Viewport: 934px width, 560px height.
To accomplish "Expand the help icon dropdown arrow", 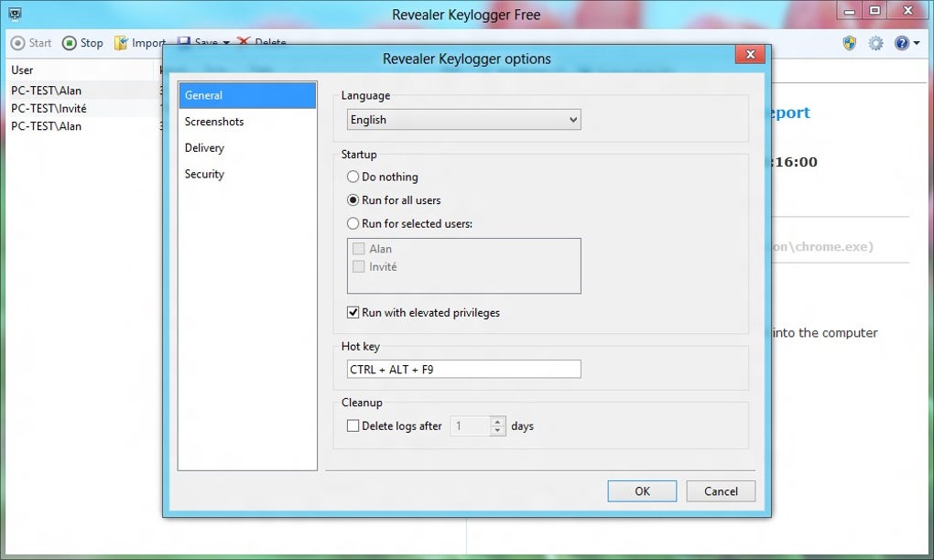I will [x=916, y=43].
